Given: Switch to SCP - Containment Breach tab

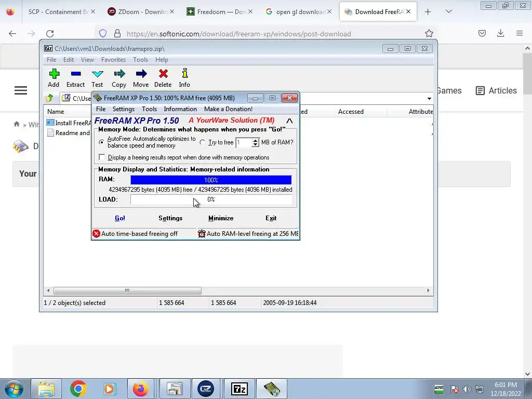Looking at the screenshot, I should tap(61, 12).
